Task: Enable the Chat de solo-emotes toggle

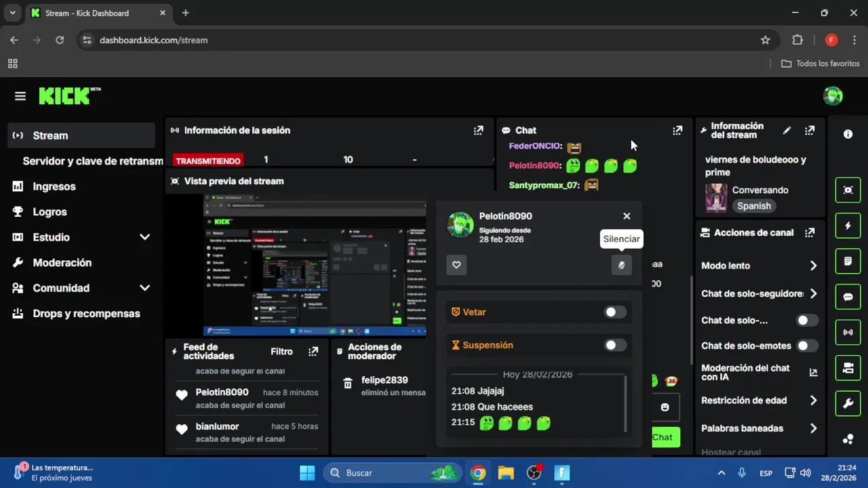Action: [x=807, y=346]
